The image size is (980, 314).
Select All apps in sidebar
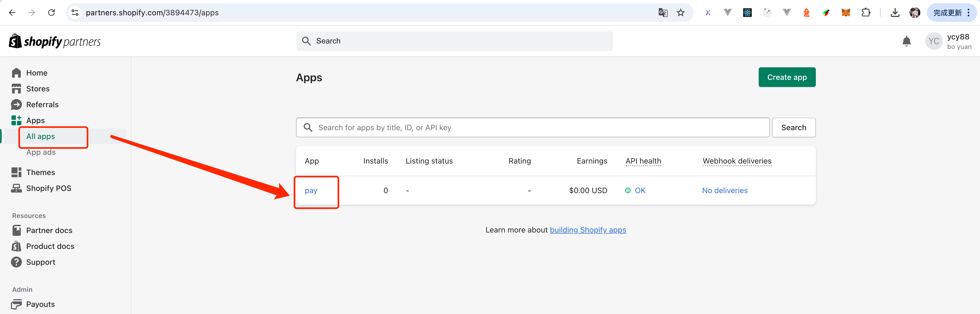tap(41, 136)
